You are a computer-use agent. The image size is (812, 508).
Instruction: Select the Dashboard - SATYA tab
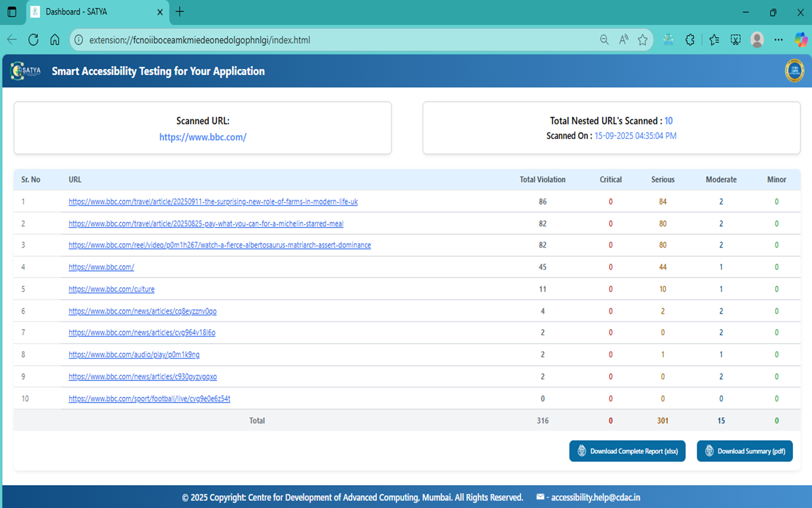coord(96,12)
